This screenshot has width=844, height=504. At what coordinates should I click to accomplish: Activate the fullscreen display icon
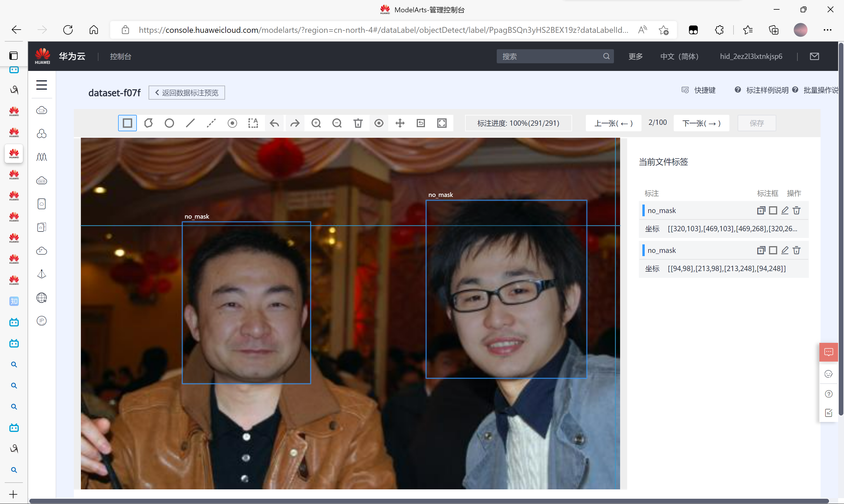click(442, 123)
